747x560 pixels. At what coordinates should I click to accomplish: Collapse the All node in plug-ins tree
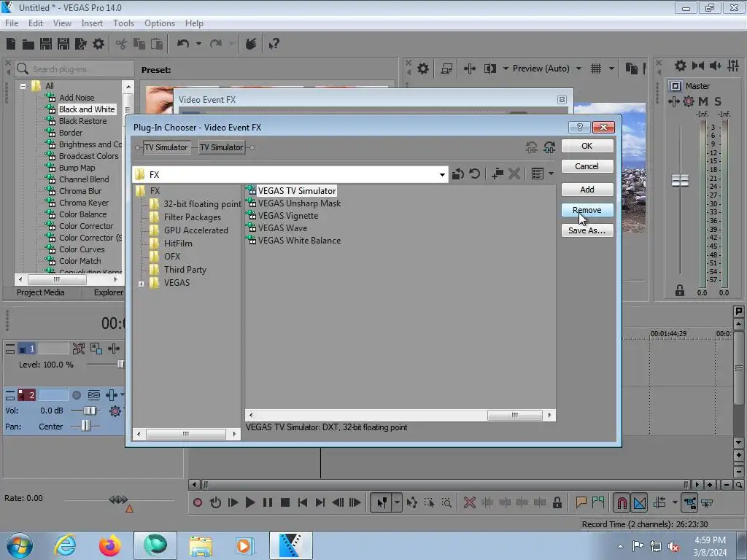point(23,86)
